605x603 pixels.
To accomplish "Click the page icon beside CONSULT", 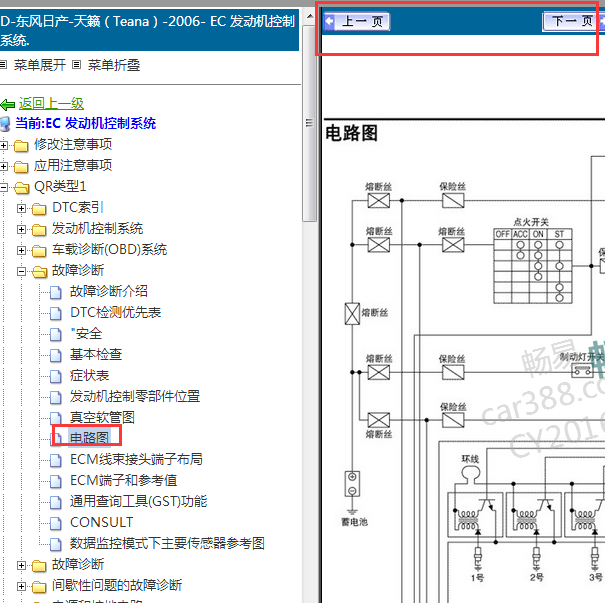I will (x=56, y=523).
